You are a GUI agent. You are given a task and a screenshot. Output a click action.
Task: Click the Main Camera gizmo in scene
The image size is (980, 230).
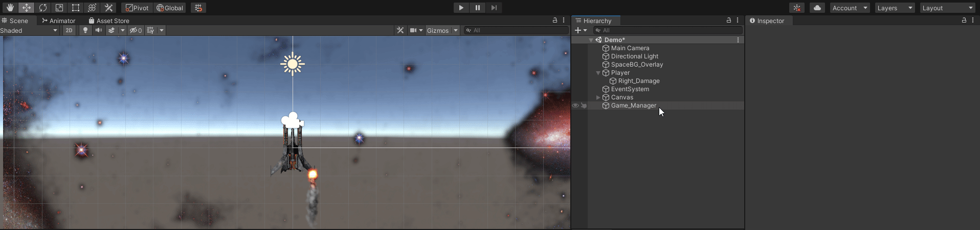pyautogui.click(x=293, y=120)
